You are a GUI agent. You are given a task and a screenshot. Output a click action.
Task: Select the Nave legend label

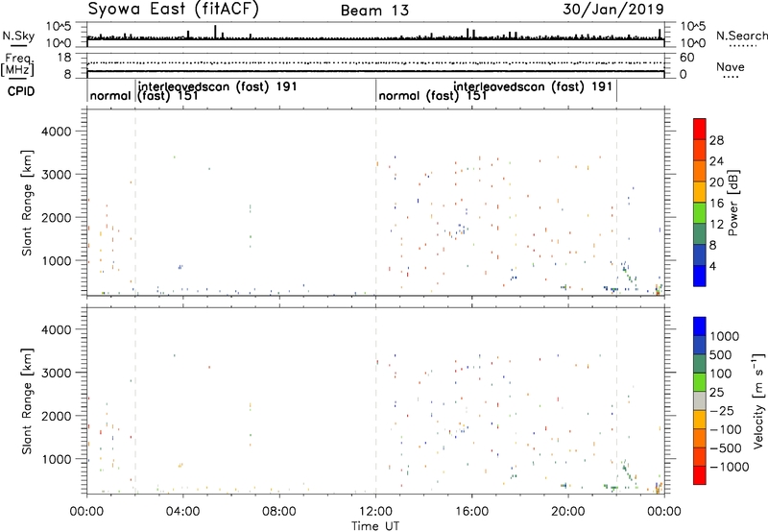pyautogui.click(x=730, y=67)
